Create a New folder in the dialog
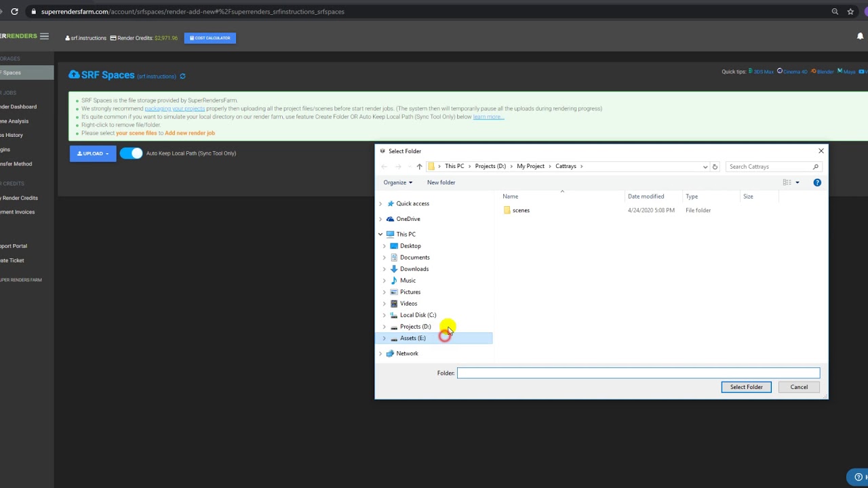The image size is (868, 488). (x=441, y=182)
